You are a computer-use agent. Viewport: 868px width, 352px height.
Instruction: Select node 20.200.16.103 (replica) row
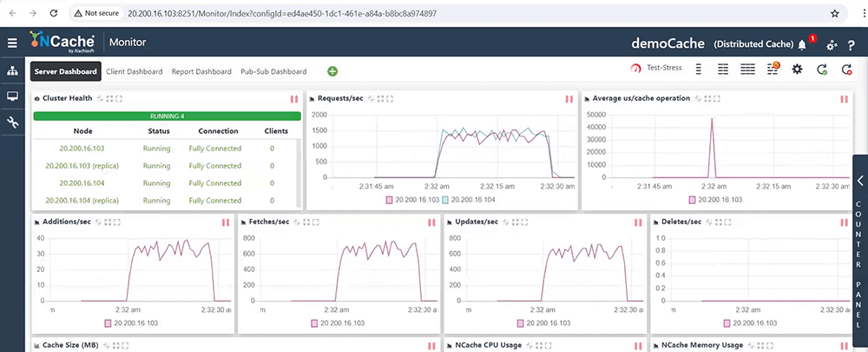click(x=164, y=166)
